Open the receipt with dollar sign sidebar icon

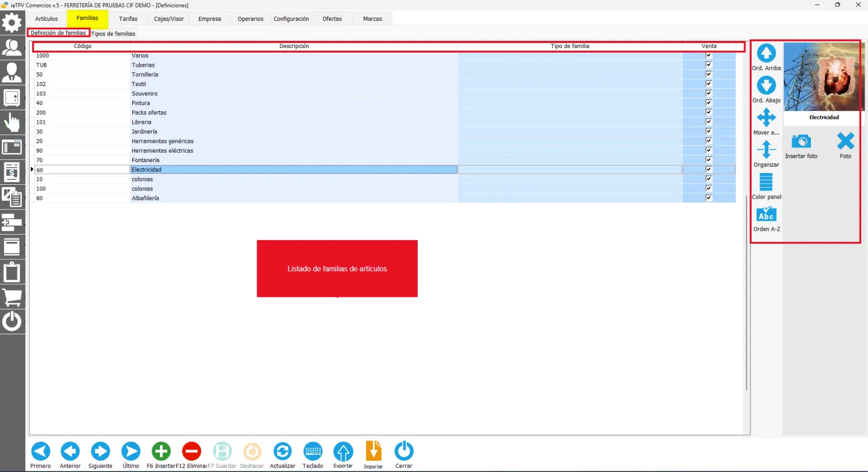click(x=12, y=172)
